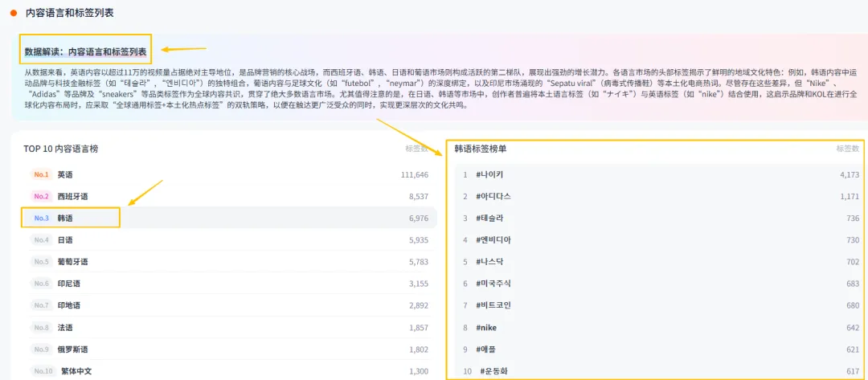This screenshot has width=868, height=380.
Task: Click the #애플 hashtag
Action: coord(485,349)
